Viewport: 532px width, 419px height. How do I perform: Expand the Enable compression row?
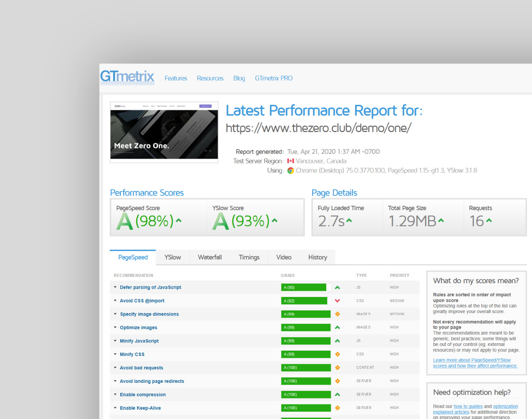(143, 395)
